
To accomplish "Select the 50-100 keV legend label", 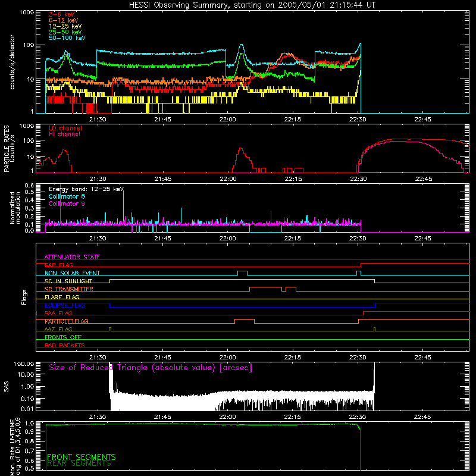I will (67, 38).
